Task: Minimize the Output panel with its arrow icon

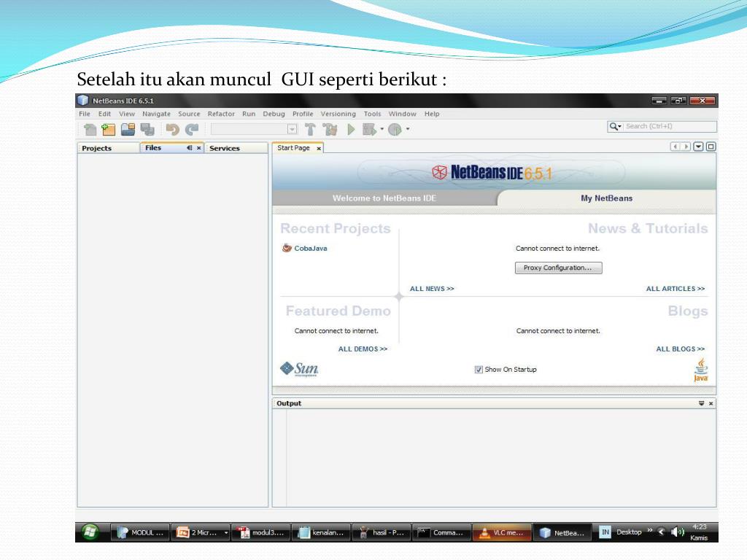Action: tap(701, 403)
